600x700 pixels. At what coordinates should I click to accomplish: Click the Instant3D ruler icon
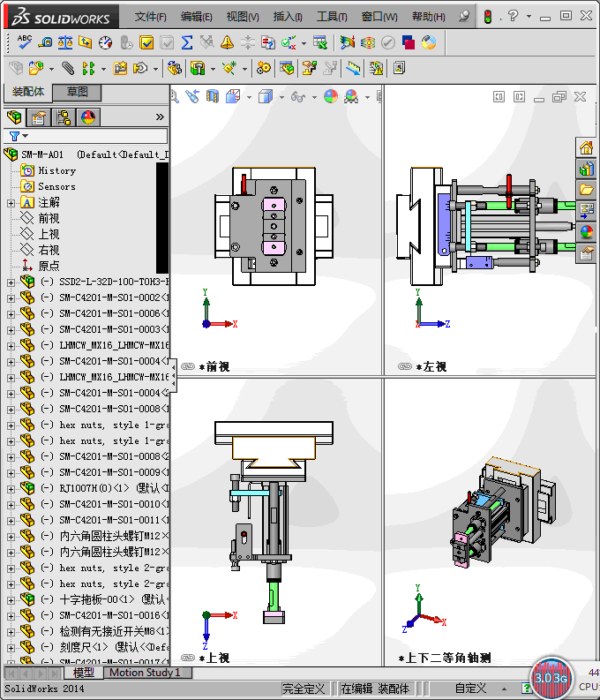[x=353, y=68]
